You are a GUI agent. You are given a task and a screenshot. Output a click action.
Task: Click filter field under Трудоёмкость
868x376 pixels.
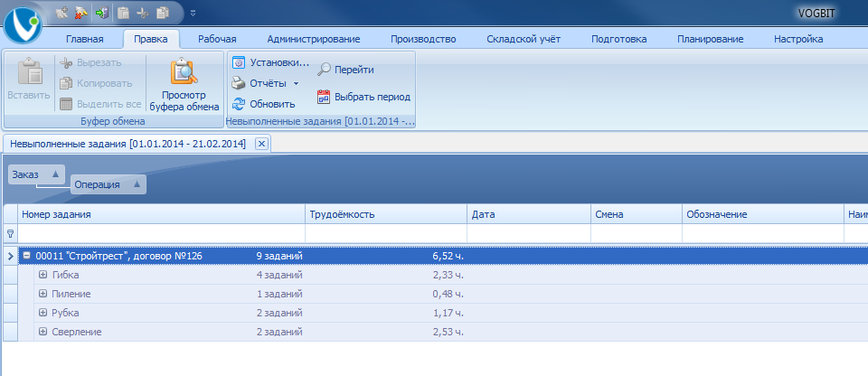386,234
